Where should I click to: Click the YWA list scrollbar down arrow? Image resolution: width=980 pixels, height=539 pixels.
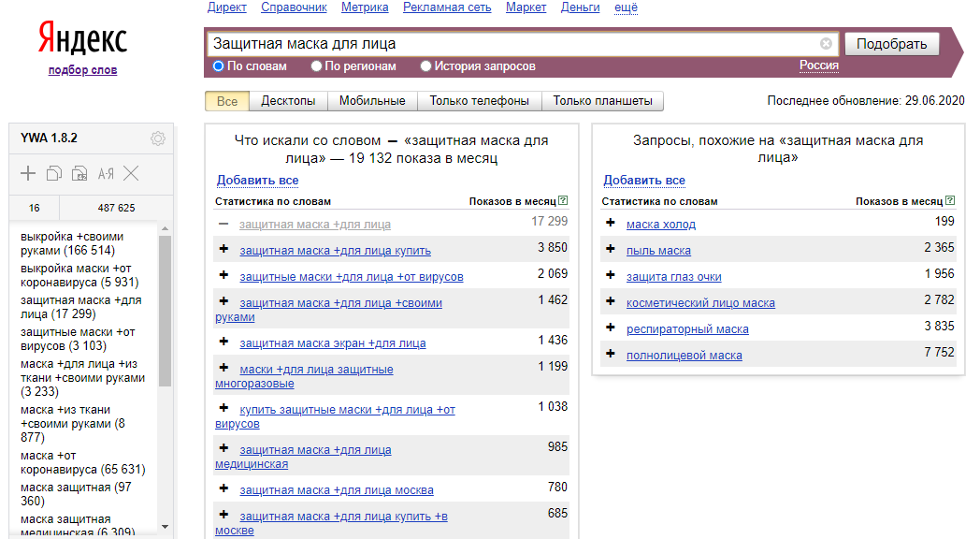[x=166, y=527]
